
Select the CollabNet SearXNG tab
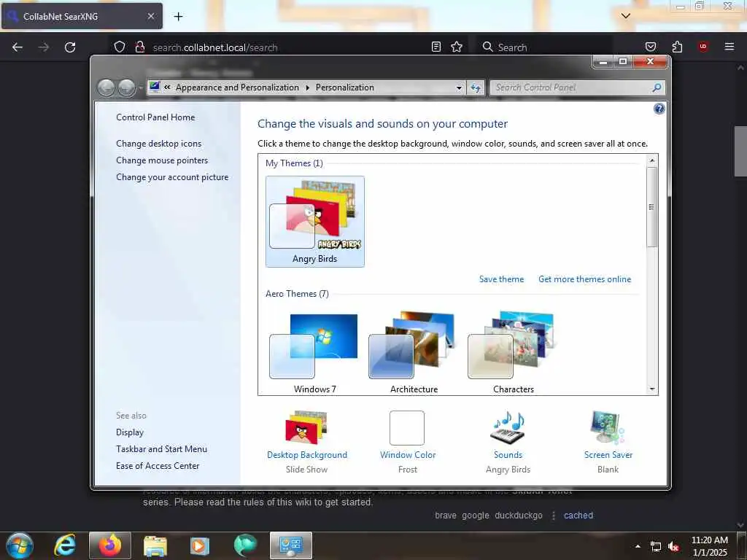pos(82,16)
